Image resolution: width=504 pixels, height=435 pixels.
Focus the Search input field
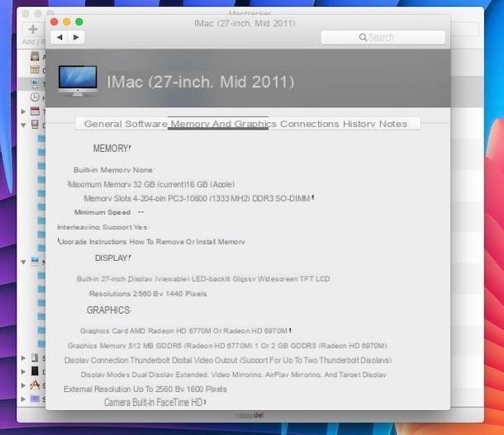[383, 37]
